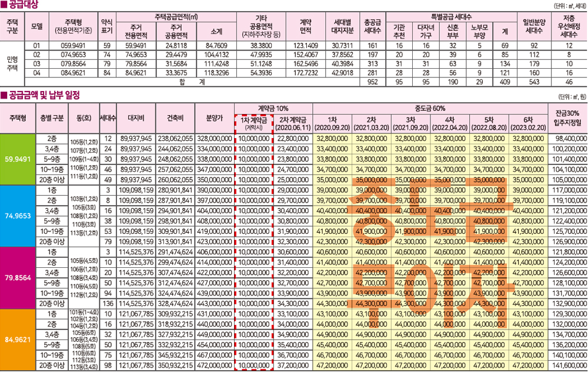Select the 2차 계약금 (2020.06.11) header

click(293, 123)
